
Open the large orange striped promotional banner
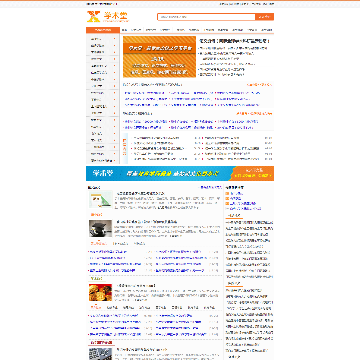pyautogui.click(x=159, y=57)
